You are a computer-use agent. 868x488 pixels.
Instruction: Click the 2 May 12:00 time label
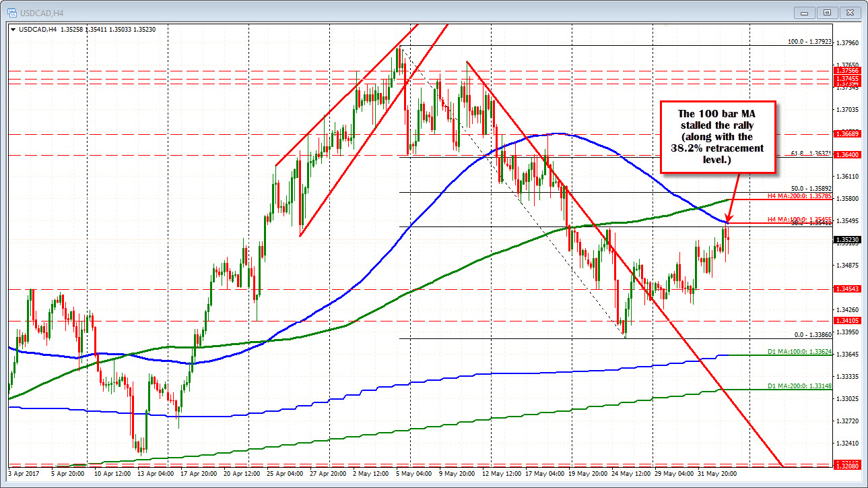tap(372, 475)
